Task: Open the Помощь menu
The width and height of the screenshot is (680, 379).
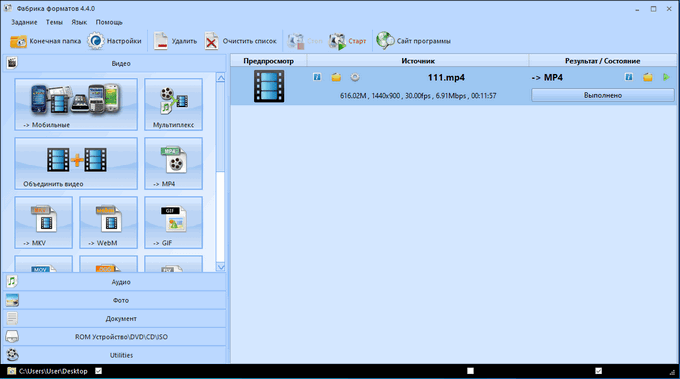Action: [x=109, y=22]
